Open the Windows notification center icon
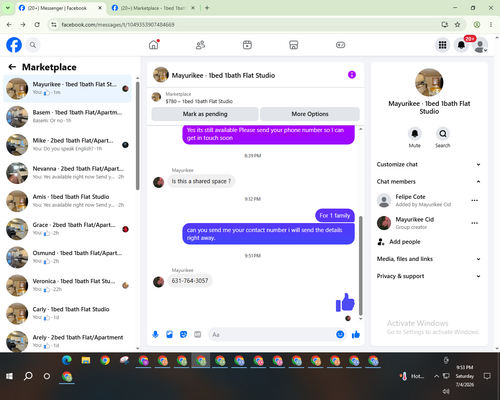 coord(487,376)
